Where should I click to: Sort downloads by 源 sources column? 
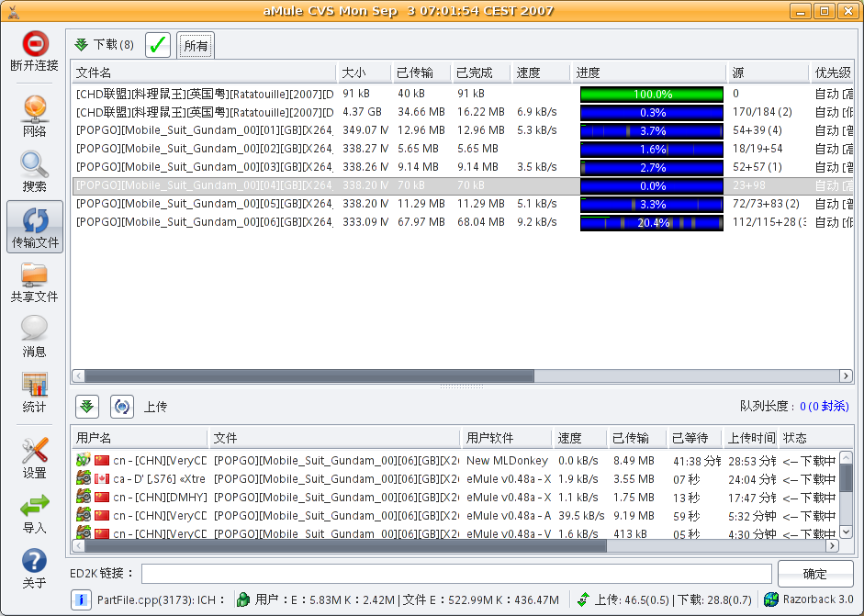pos(769,73)
